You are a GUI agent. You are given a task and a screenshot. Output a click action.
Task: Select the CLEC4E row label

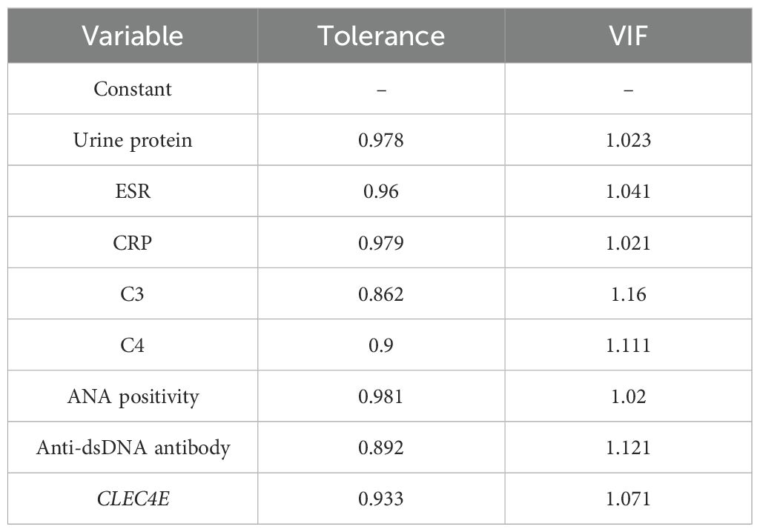(x=133, y=499)
